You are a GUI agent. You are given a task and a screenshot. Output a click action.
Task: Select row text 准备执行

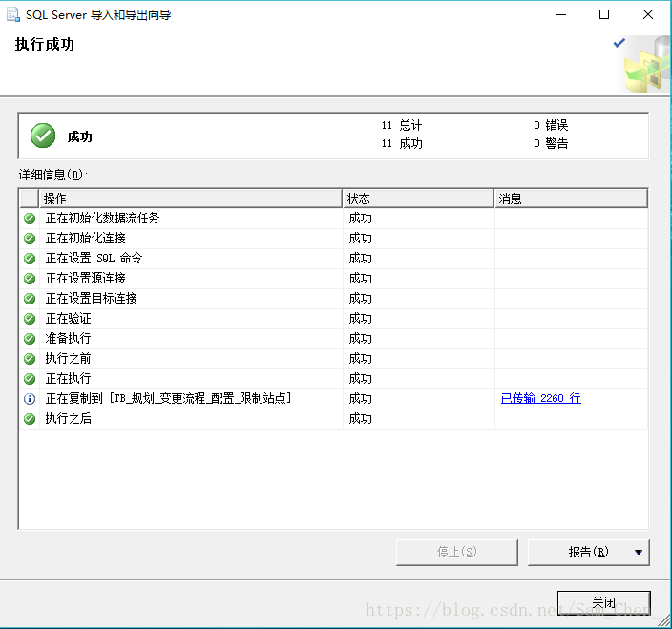point(68,338)
